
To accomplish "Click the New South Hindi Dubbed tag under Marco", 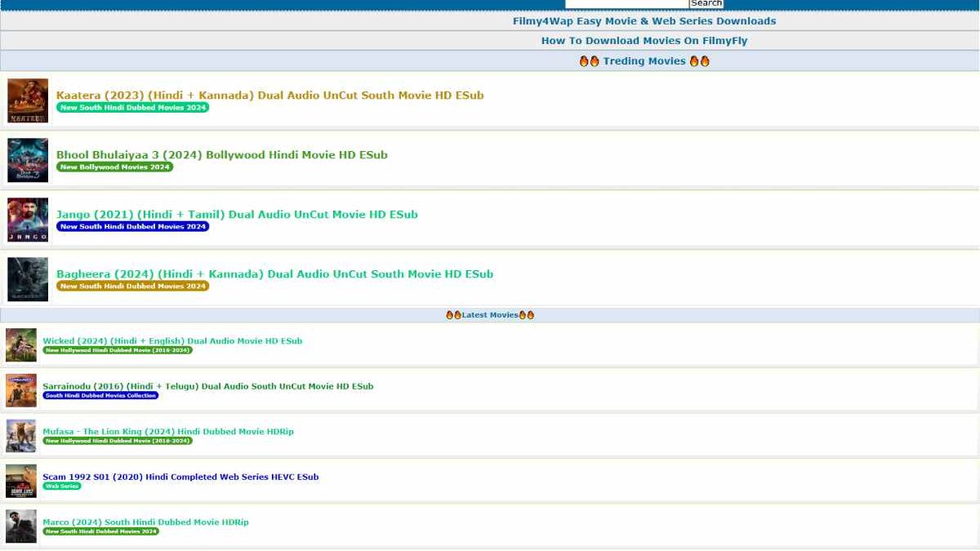I will [100, 531].
